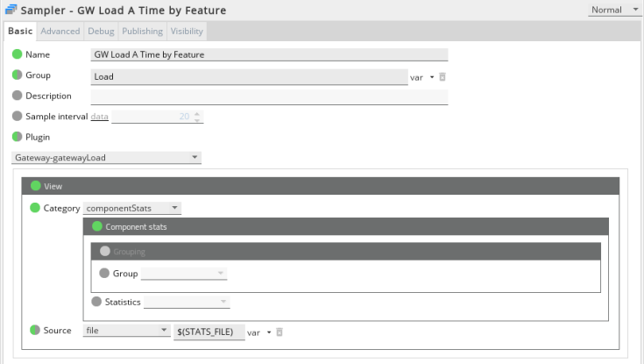This screenshot has width=644, height=364.
Task: Click the Sampler icon in the title bar
Action: [11, 11]
